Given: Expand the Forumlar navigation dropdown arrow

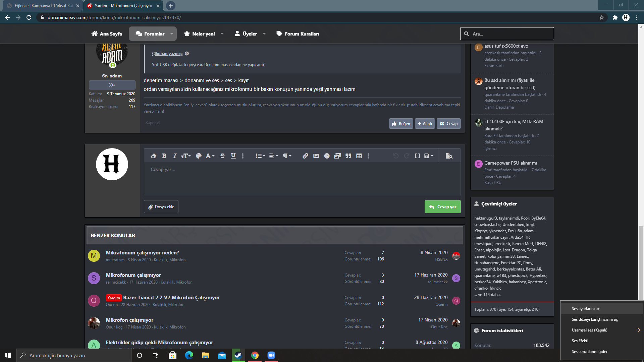Looking at the screenshot, I should tap(172, 34).
